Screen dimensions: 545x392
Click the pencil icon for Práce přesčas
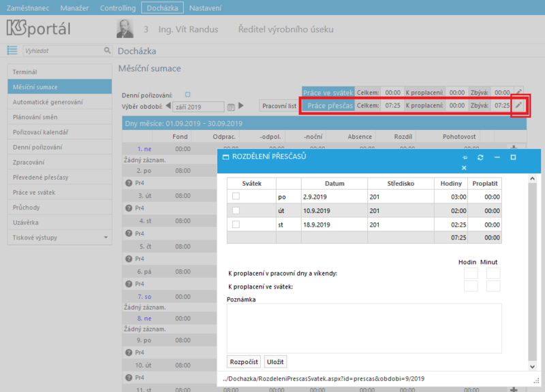(518, 105)
